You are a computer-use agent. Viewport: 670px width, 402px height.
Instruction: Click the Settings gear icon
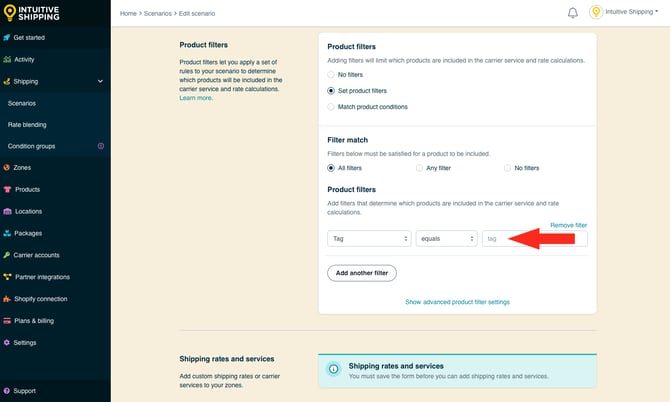click(8, 342)
